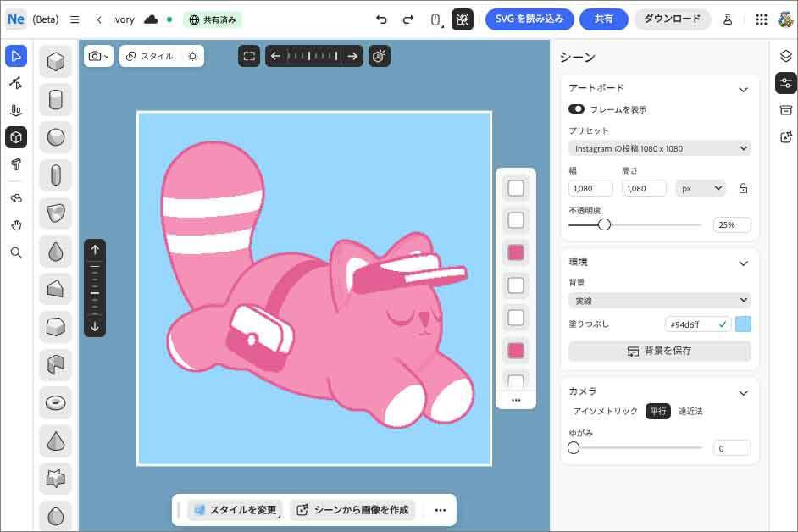Select the Zoom magnifier tool
The height and width of the screenshot is (532, 798).
[16, 252]
